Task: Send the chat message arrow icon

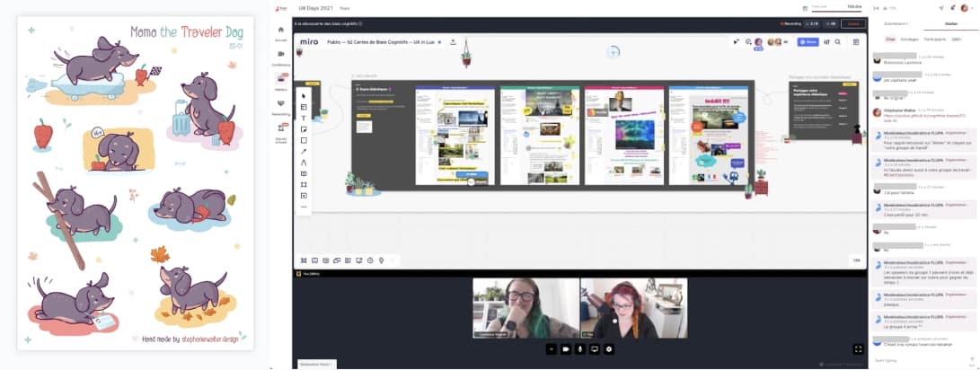Action: click(x=972, y=359)
